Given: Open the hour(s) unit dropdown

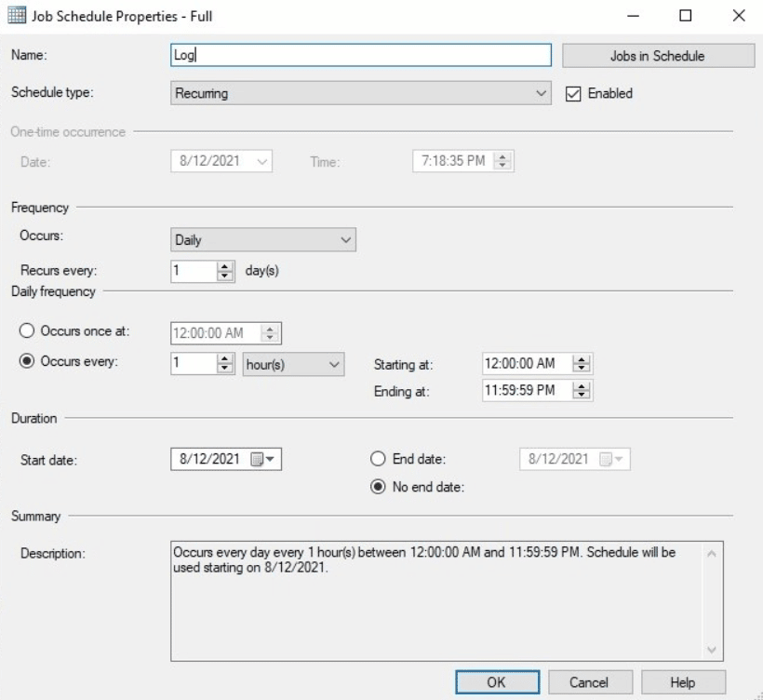Looking at the screenshot, I should pos(293,364).
